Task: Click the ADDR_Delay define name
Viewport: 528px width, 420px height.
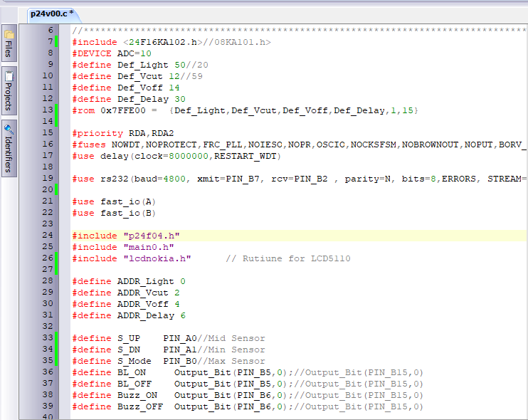Action: [x=146, y=316]
